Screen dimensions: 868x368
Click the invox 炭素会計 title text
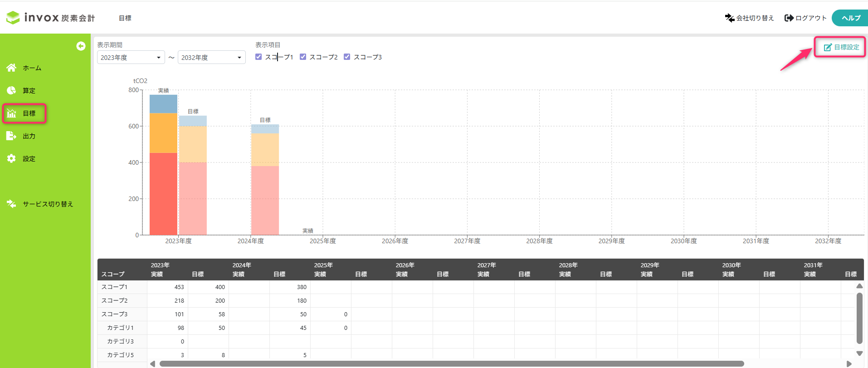59,18
